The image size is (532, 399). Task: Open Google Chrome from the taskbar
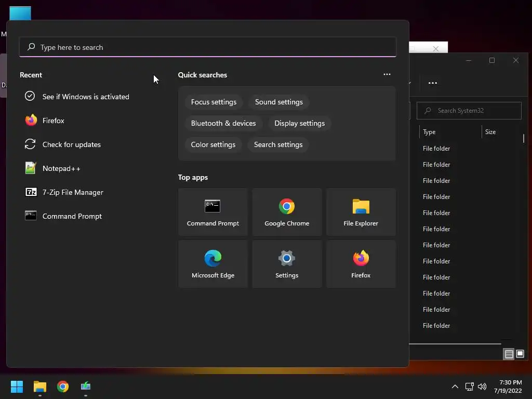click(x=63, y=387)
